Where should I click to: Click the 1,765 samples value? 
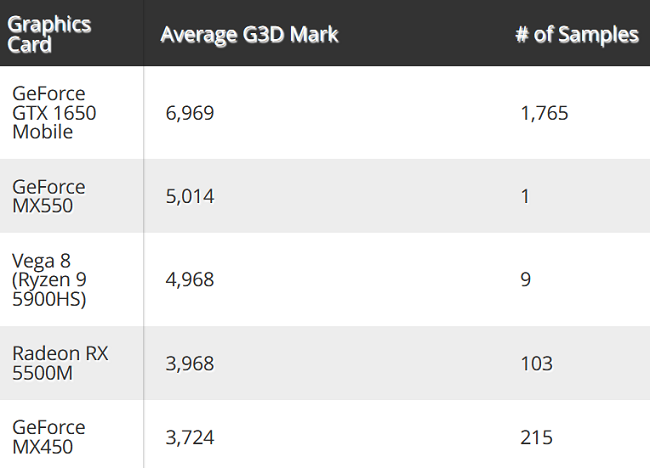pyautogui.click(x=544, y=113)
